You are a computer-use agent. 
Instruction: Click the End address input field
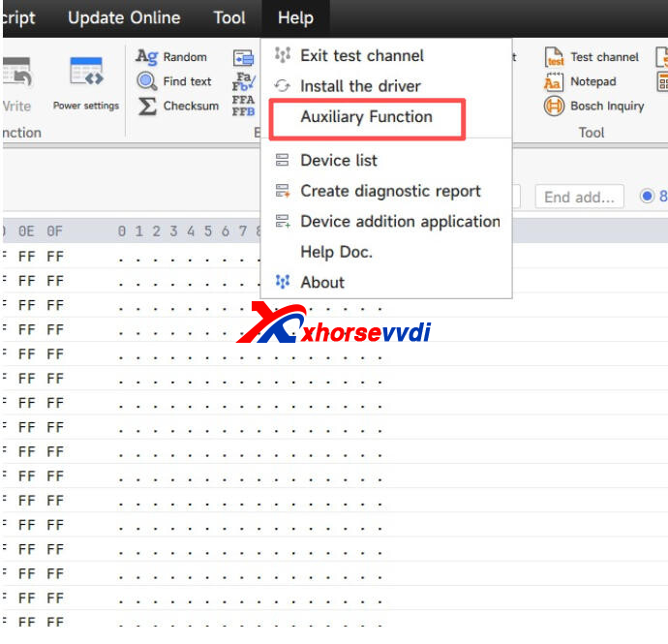579,197
